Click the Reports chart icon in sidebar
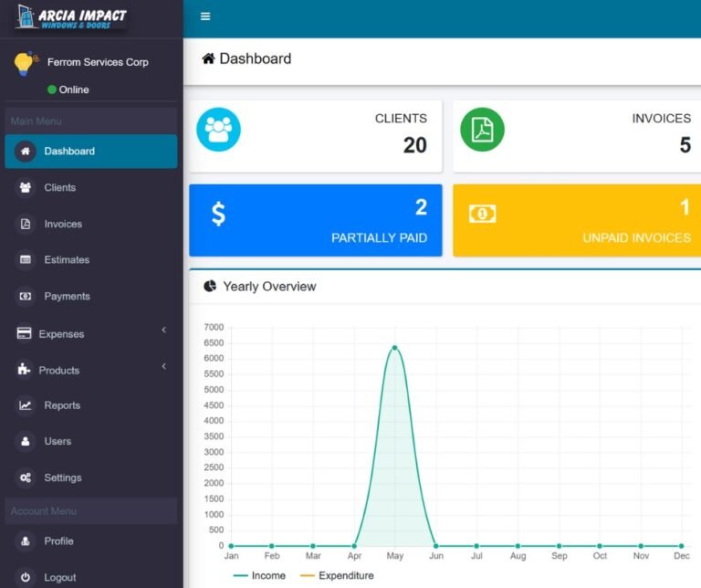The image size is (701, 588). coord(26,405)
